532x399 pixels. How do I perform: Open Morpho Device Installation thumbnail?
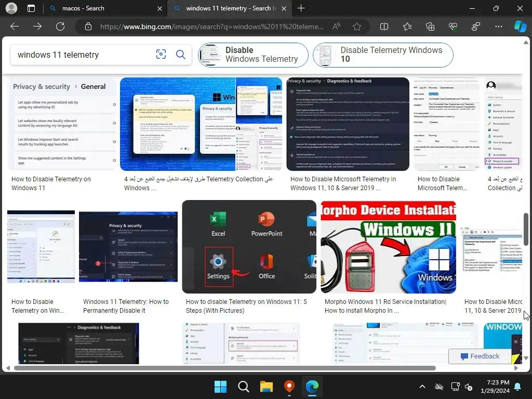tap(388, 247)
